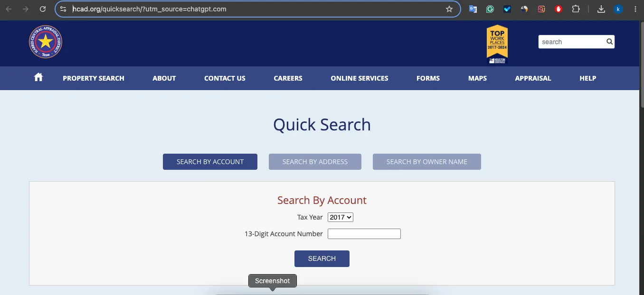Click the magnifier icon in site search
644x295 pixels.
[609, 42]
